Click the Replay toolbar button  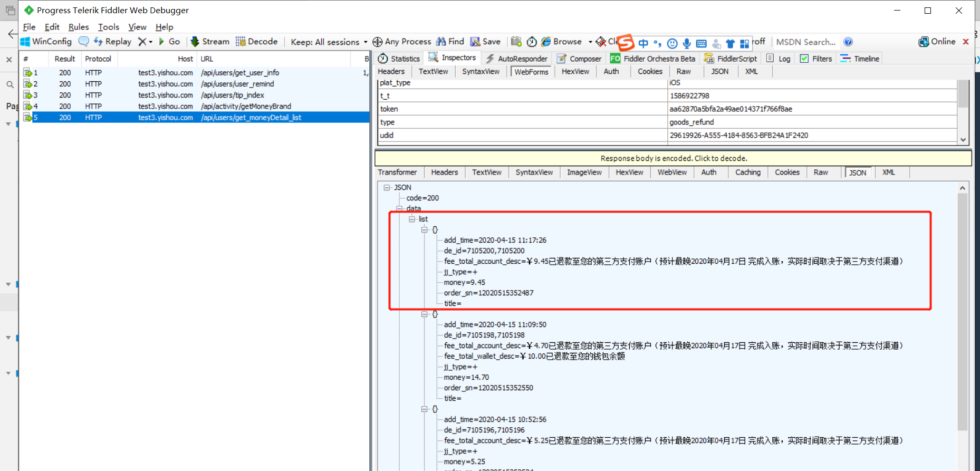(112, 42)
